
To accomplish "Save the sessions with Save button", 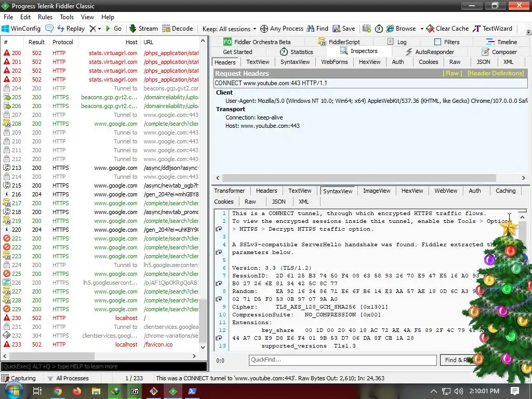I will pos(344,29).
